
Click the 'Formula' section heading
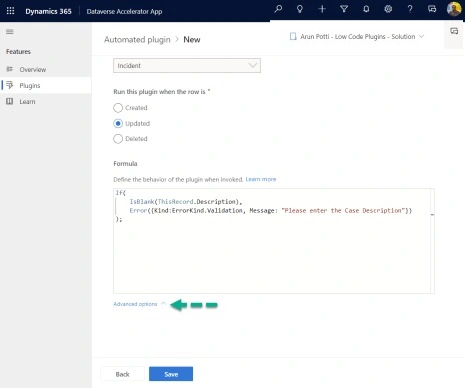pos(125,163)
